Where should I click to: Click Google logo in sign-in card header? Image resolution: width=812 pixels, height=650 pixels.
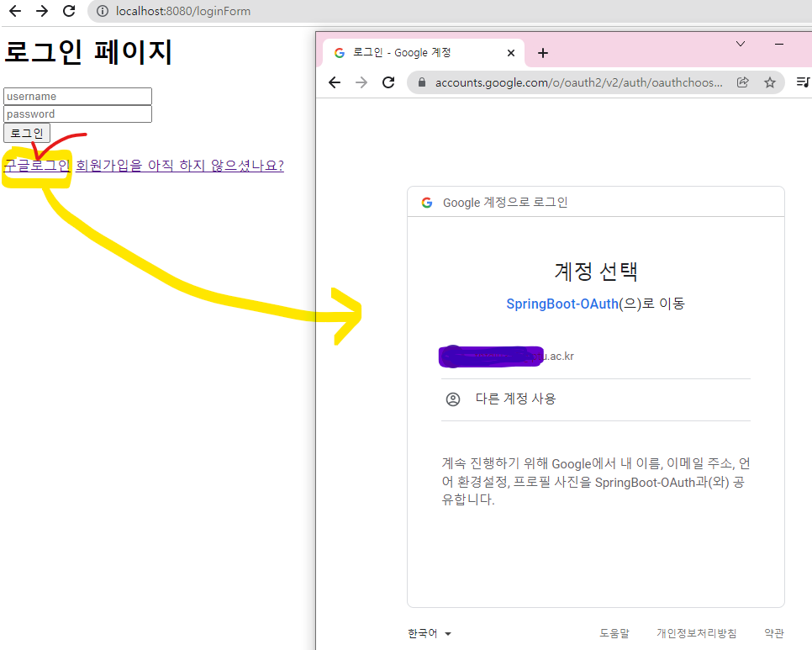point(427,203)
